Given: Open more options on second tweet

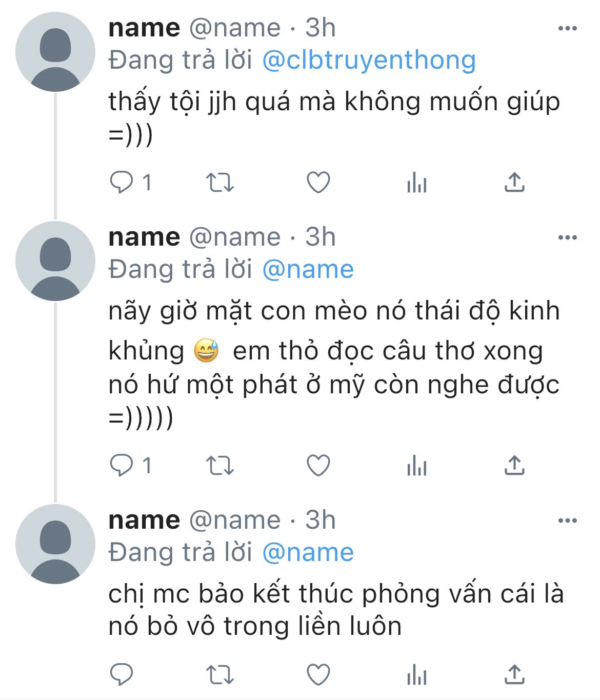Looking at the screenshot, I should 567,237.
